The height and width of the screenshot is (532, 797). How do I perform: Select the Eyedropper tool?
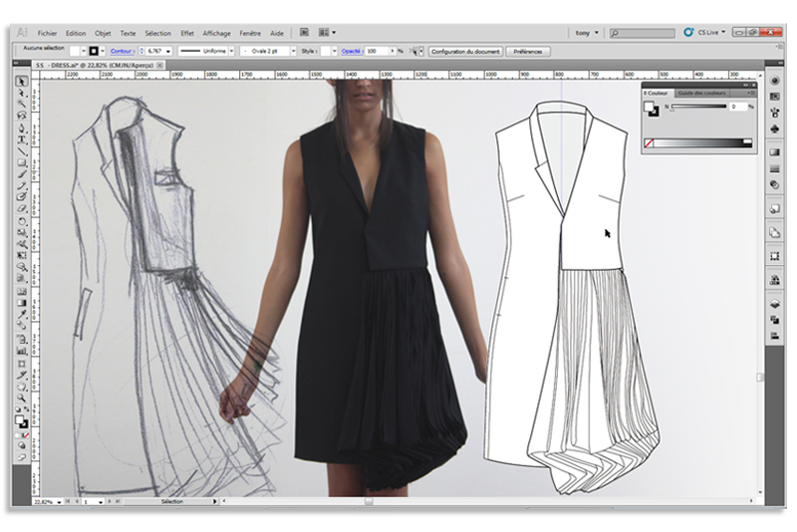click(x=21, y=315)
